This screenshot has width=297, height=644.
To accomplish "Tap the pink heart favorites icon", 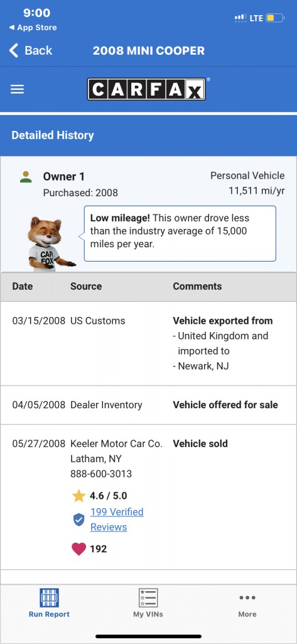I will 78,548.
